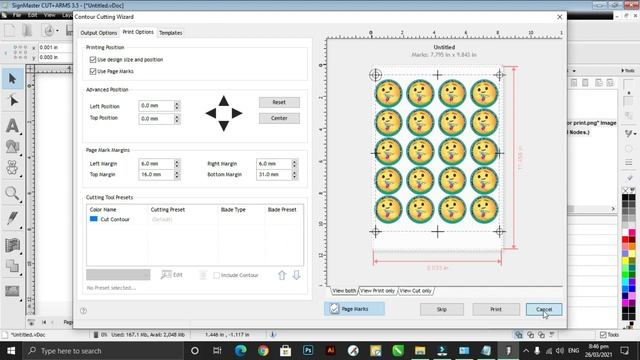Pick the Shapes tool below Text

[12, 146]
